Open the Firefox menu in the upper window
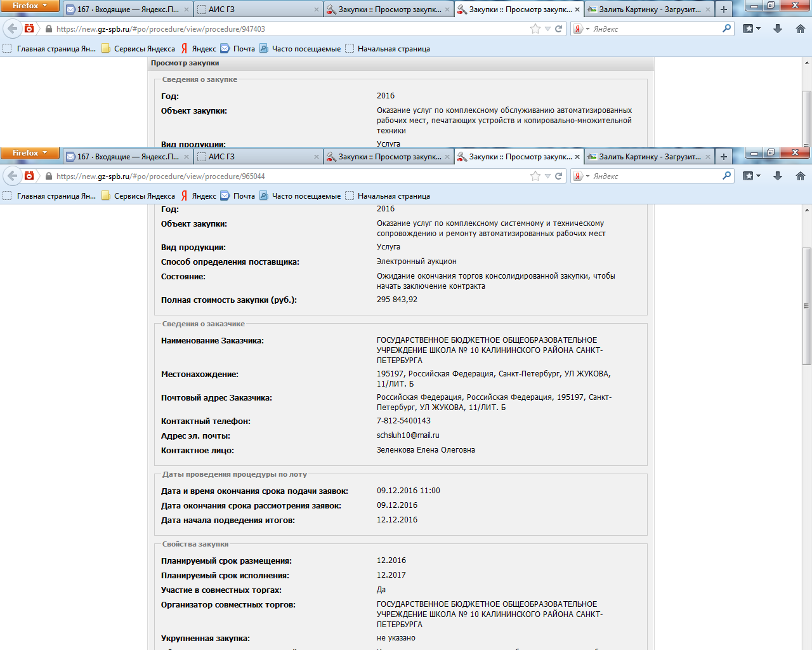Image resolution: width=812 pixels, height=650 pixels. (30, 6)
